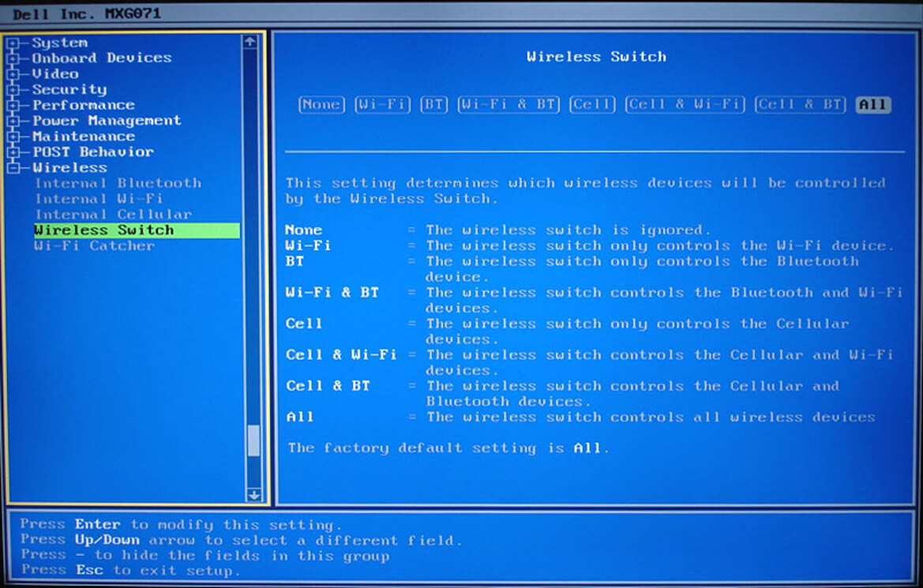The image size is (923, 588).
Task: Select the Wireless category label
Action: [69, 168]
